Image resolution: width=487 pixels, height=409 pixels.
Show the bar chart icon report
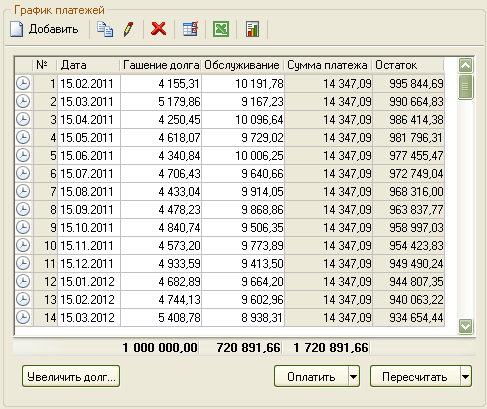(252, 29)
